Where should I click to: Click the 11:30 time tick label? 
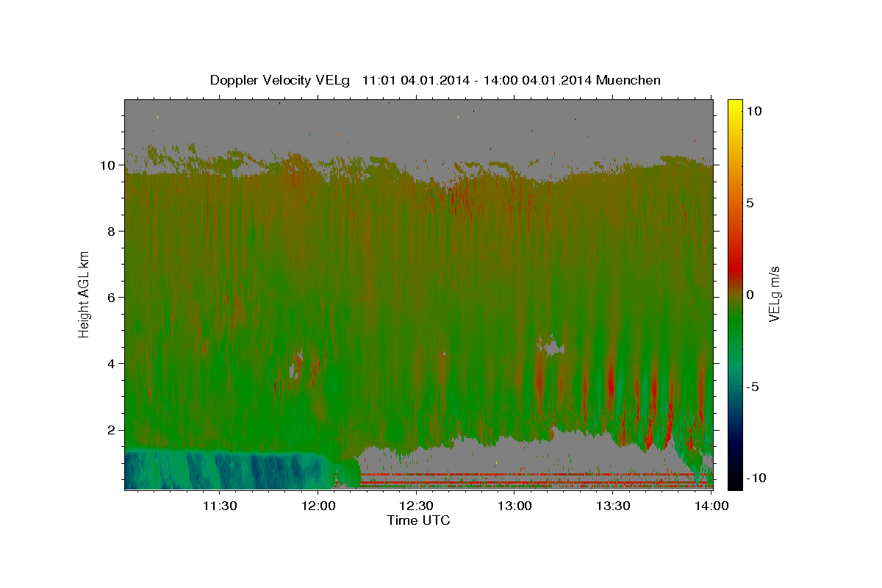point(219,506)
